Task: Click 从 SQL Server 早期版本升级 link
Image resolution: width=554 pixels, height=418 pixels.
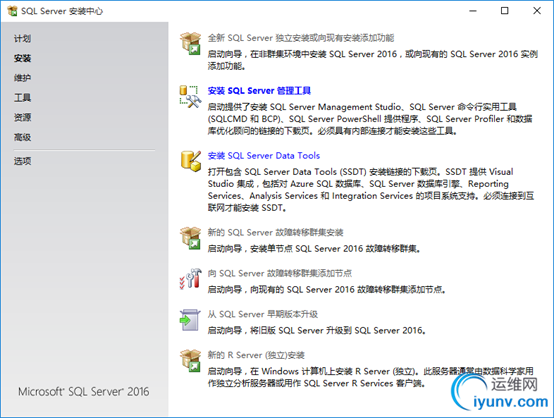Action: (x=263, y=314)
